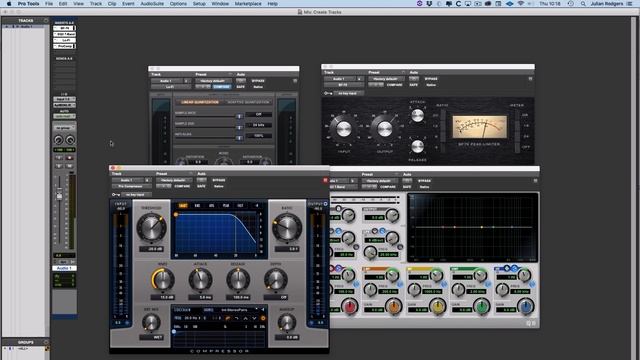The image size is (640, 360).
Task: Open the File menu
Action: click(49, 4)
